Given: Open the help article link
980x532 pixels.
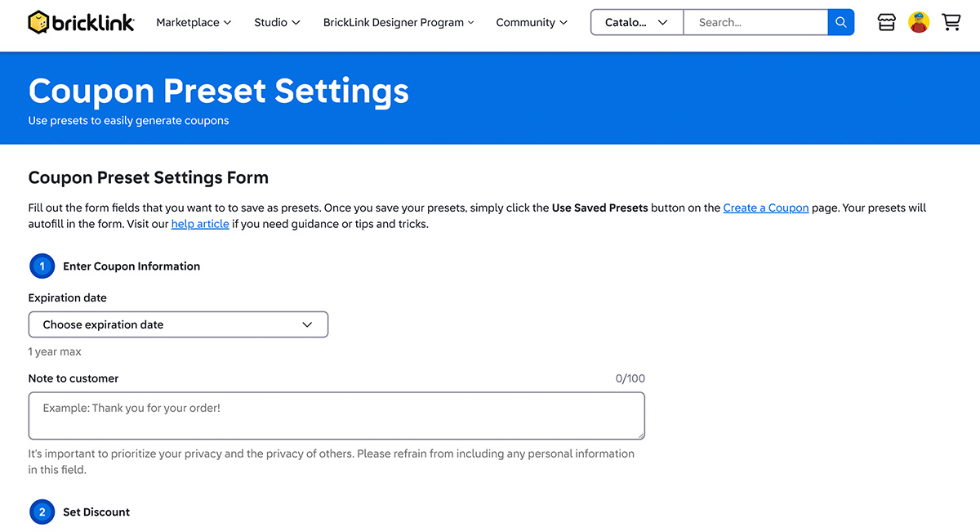Looking at the screenshot, I should coord(200,224).
